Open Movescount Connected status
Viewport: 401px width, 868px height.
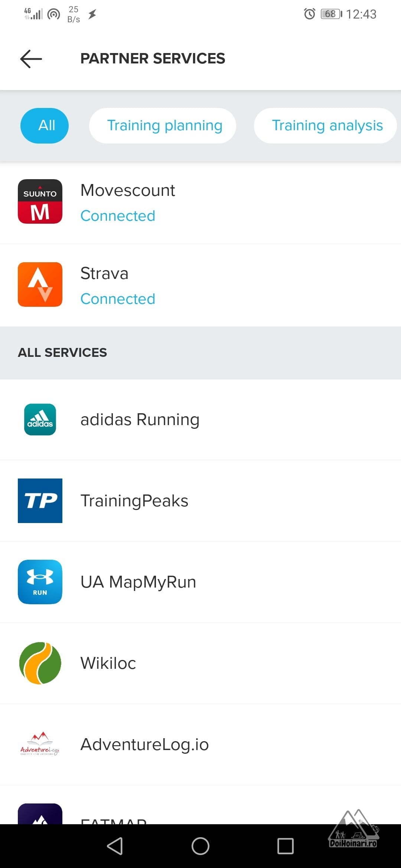point(118,216)
